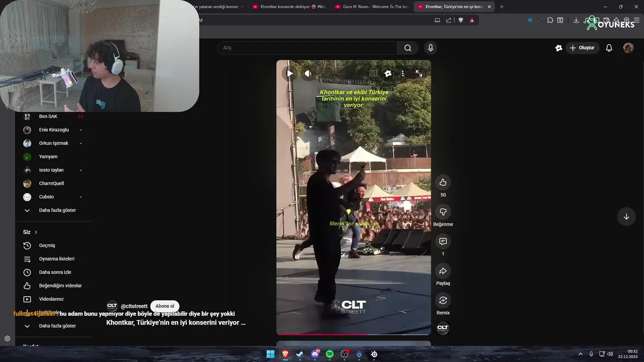Show hidden system tray icons
The height and width of the screenshot is (362, 644).
(580, 354)
